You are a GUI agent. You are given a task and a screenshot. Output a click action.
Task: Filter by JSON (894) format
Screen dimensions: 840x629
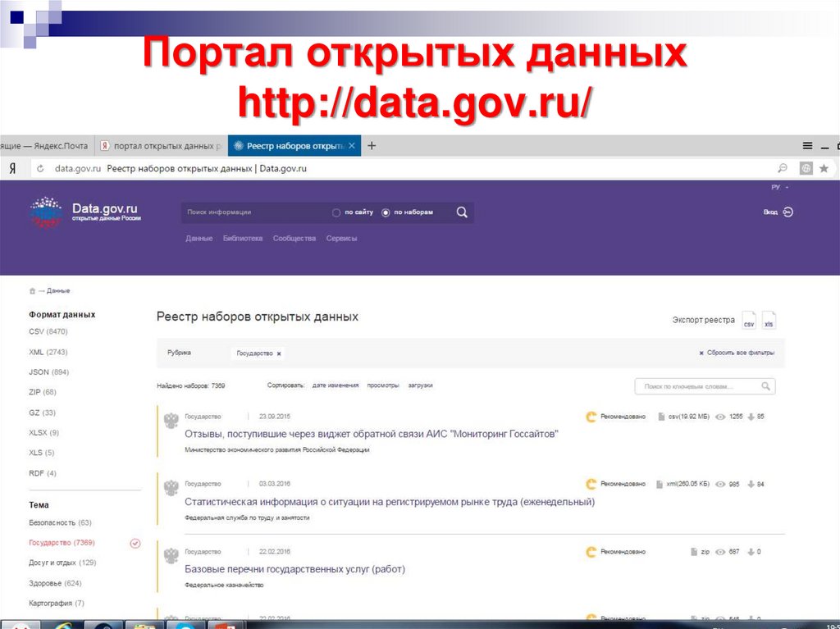pos(48,371)
